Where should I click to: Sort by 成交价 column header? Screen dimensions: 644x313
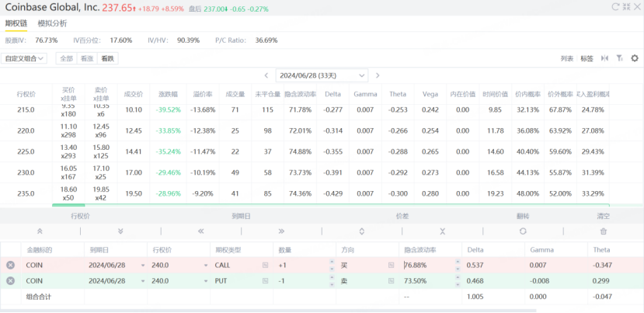(x=134, y=94)
